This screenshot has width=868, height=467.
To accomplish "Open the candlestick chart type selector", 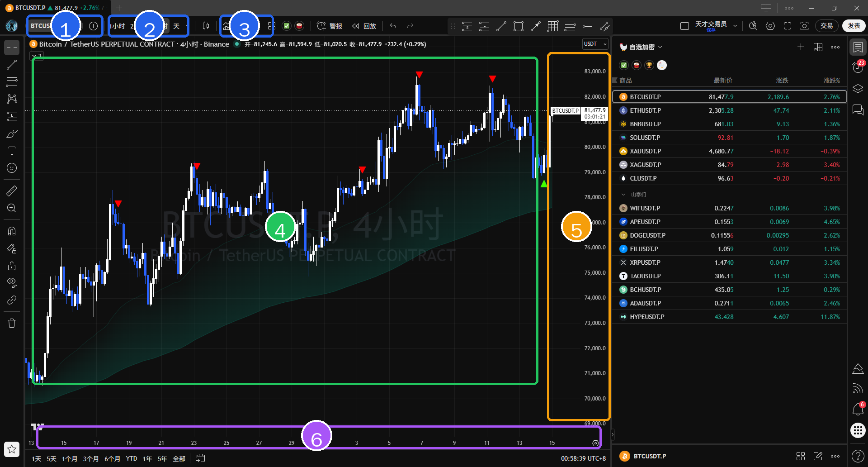I will pos(206,26).
